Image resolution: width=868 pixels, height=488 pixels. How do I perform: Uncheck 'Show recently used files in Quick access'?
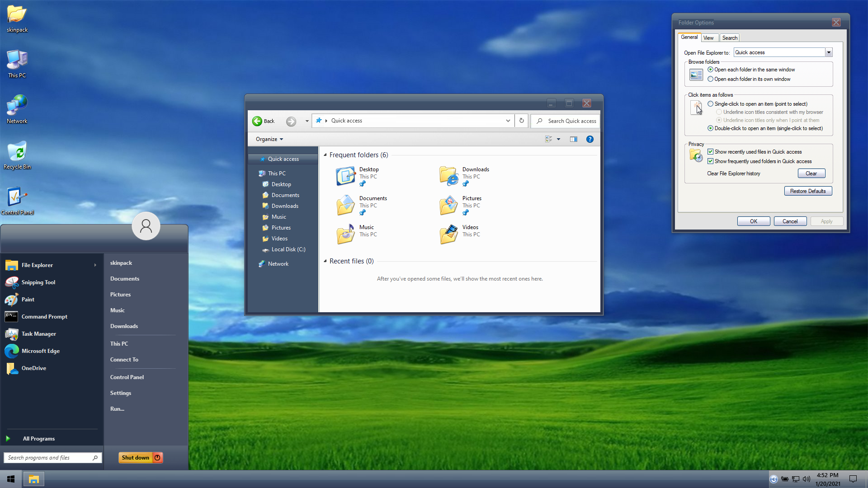pos(711,152)
